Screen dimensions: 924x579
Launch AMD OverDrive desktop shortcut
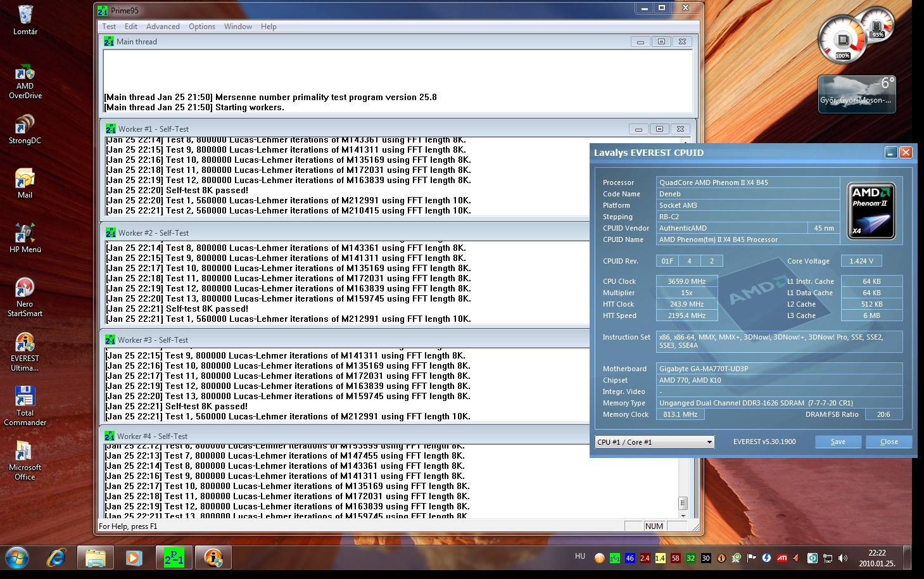pyautogui.click(x=25, y=82)
